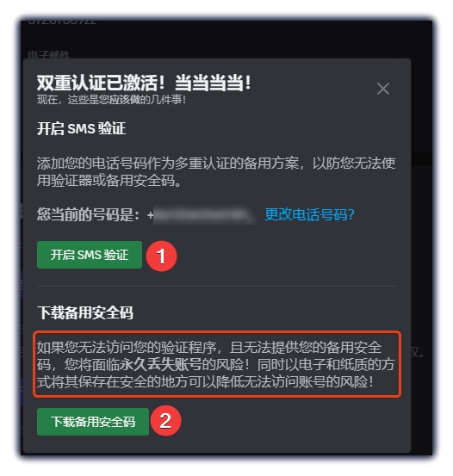
Task: Click the dimmed backdrop right of the dialog
Action: tap(422, 243)
